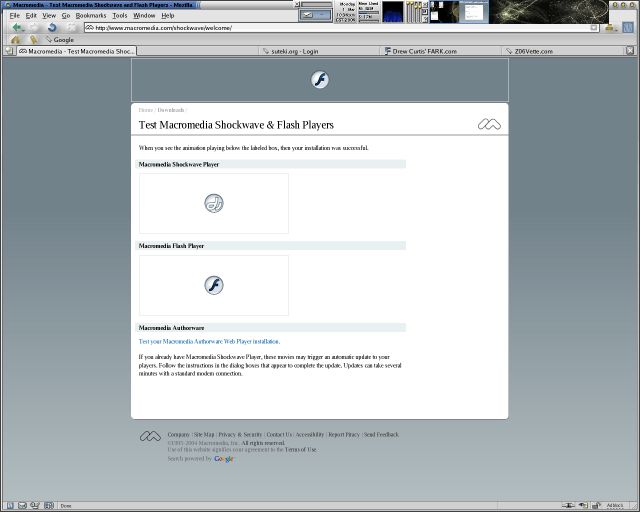Open the Privacy & Security footer link
This screenshot has height=512, width=640.
(240, 435)
